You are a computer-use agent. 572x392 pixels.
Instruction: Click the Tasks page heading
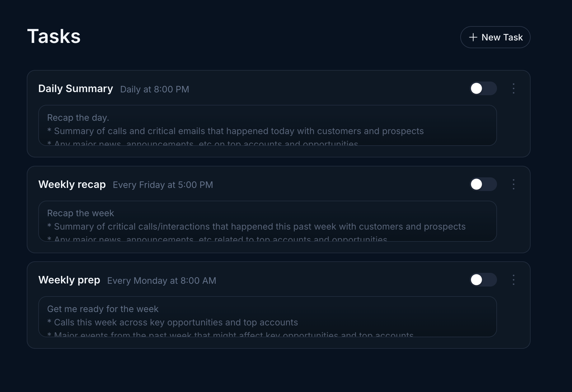[x=54, y=36]
